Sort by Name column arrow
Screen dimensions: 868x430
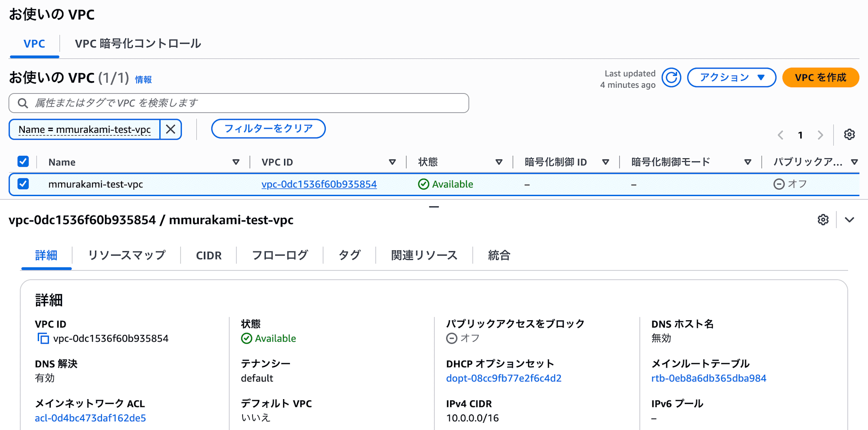pyautogui.click(x=236, y=162)
